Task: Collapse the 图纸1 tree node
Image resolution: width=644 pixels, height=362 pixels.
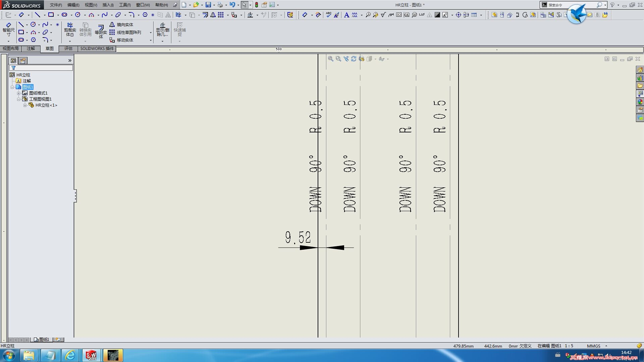Action: 12,87
